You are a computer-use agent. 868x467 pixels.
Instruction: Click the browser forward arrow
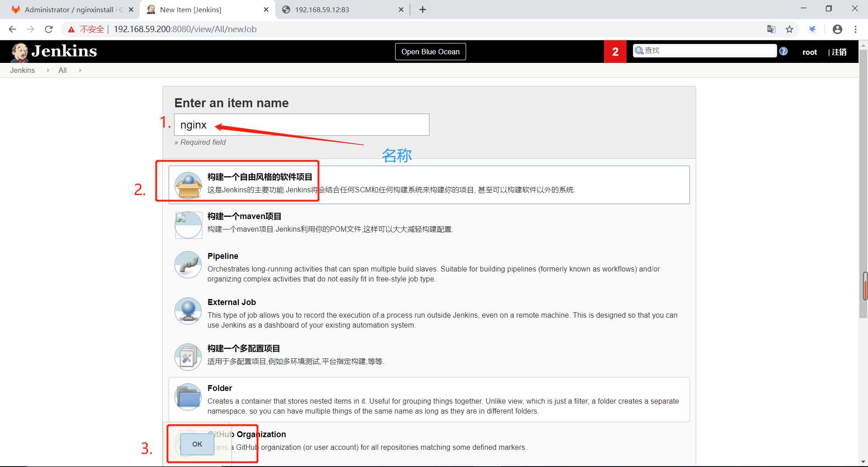click(30, 29)
